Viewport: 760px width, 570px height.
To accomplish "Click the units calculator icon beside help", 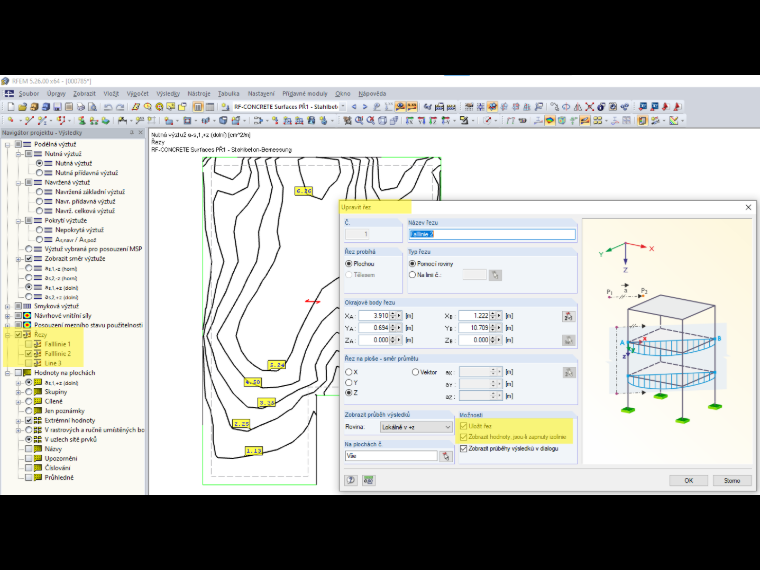I will click(368, 480).
